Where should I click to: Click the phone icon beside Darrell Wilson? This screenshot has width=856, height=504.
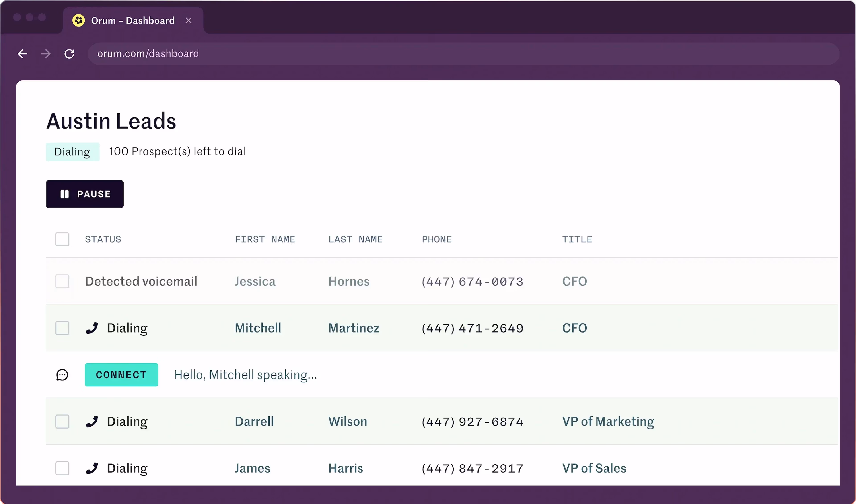93,421
